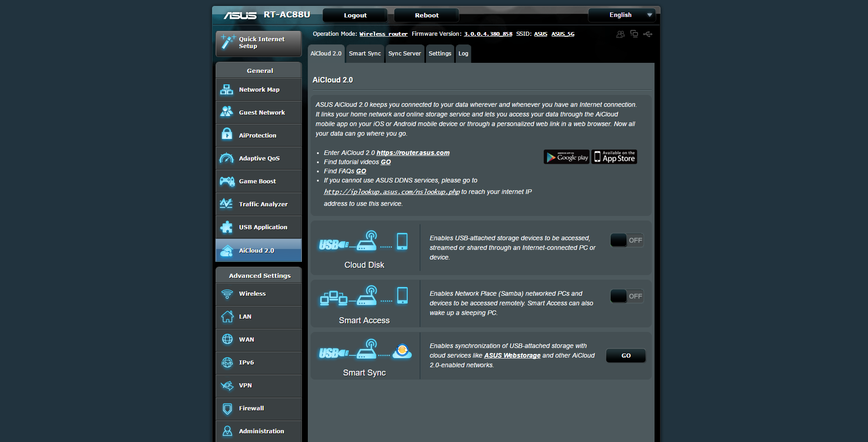
Task: Click the Wireless signal icon
Action: 227,294
